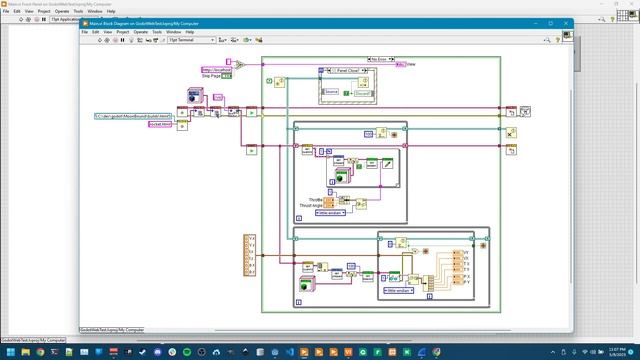Open View menu in Block Diagram window
This screenshot has height=360, width=640.
click(x=108, y=32)
